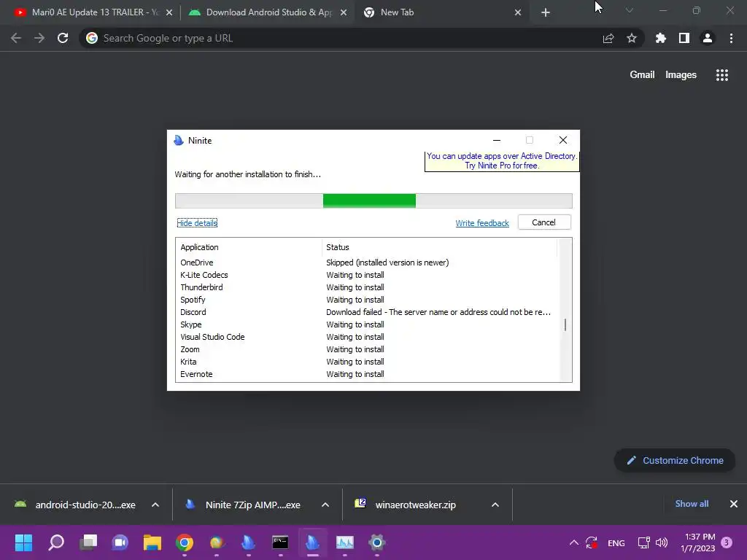Open the Write feedback link in Ninite

[x=482, y=223]
